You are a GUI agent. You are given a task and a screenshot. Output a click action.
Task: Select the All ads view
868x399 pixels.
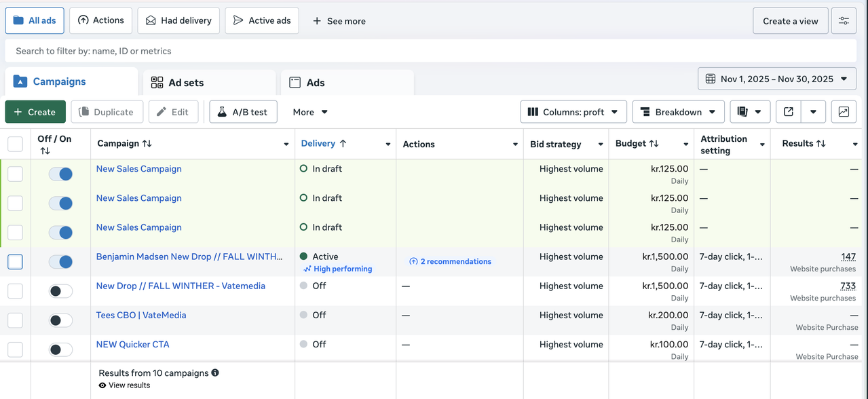tap(35, 20)
